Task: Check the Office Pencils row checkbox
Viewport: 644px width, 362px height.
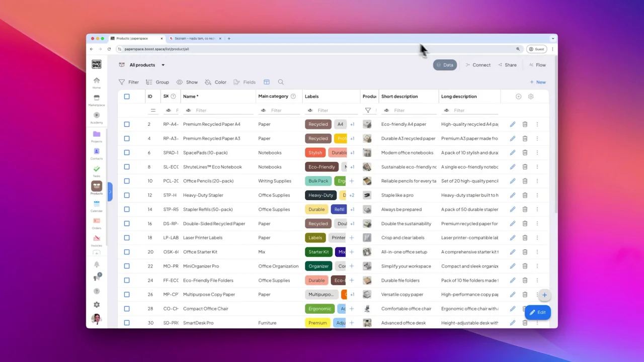Action: pyautogui.click(x=127, y=181)
